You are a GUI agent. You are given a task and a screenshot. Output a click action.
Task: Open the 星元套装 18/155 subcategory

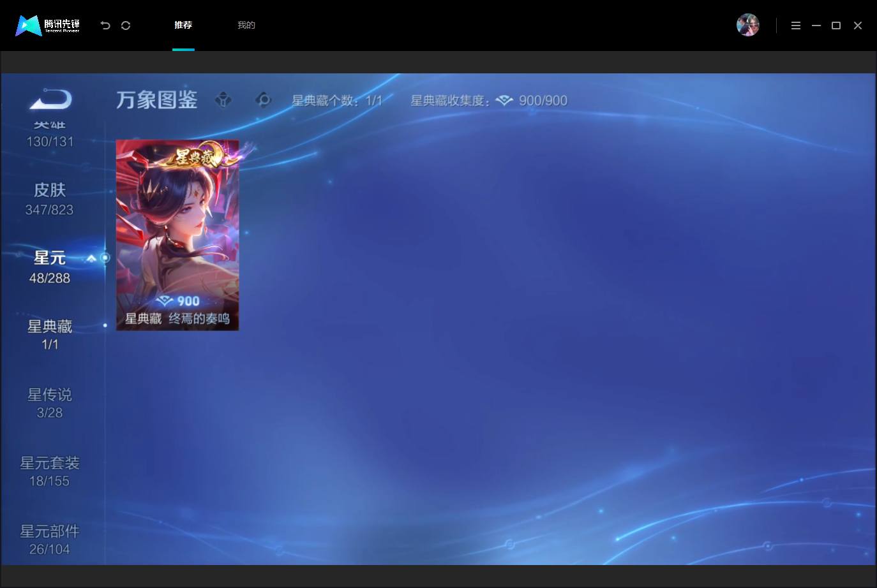tap(50, 471)
